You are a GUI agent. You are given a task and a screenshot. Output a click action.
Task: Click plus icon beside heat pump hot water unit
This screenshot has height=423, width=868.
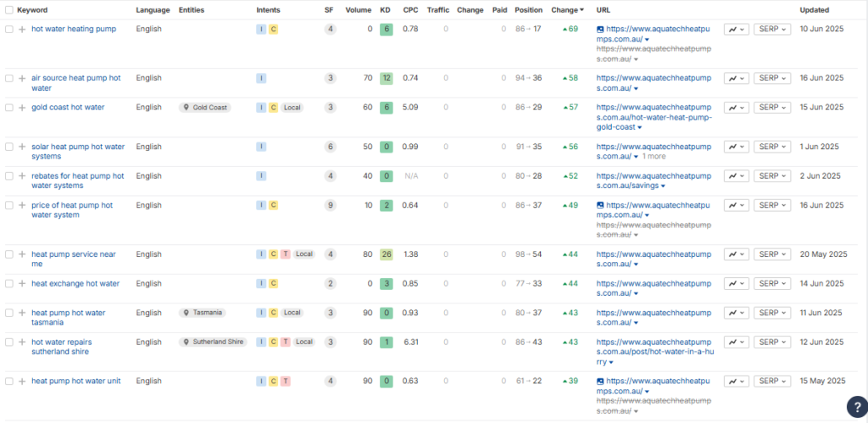(x=22, y=381)
